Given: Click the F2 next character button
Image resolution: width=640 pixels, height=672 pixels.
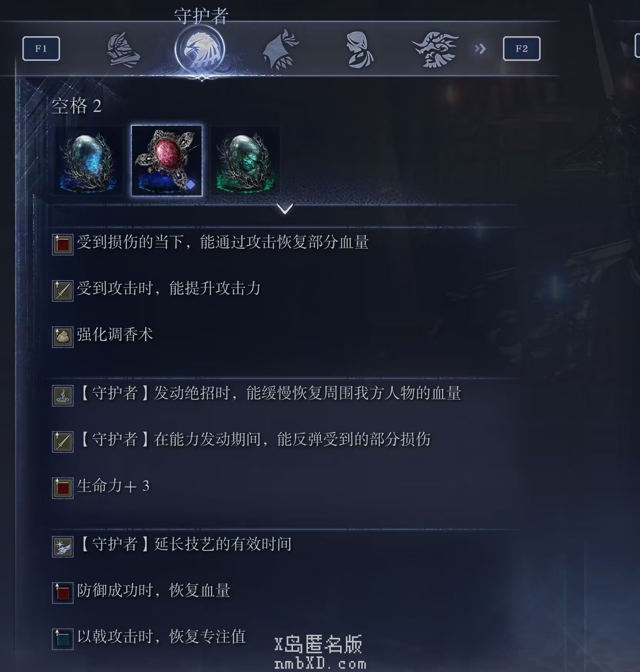Looking at the screenshot, I should (x=521, y=49).
